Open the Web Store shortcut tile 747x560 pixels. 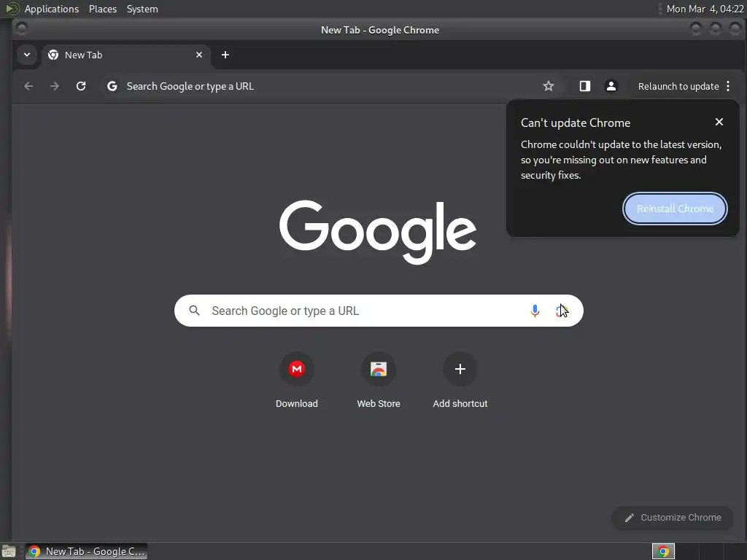pos(379,381)
